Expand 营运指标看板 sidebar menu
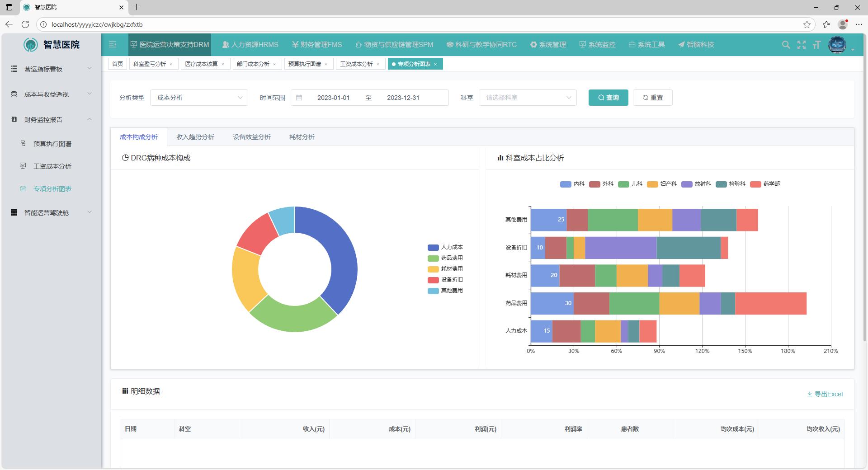868x470 pixels. [x=51, y=69]
